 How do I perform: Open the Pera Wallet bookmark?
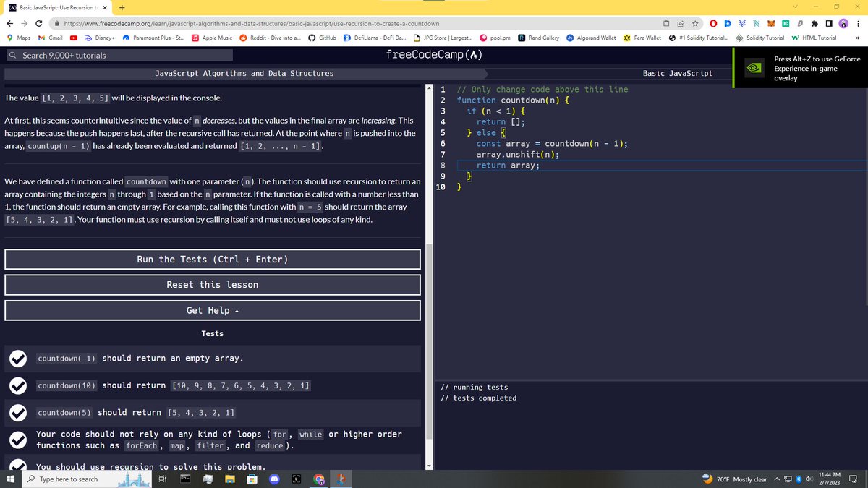(x=642, y=38)
